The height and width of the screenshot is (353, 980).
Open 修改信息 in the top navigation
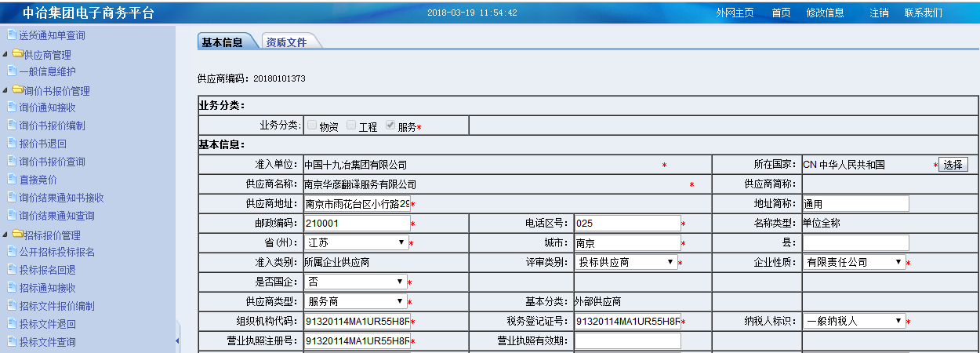click(826, 13)
